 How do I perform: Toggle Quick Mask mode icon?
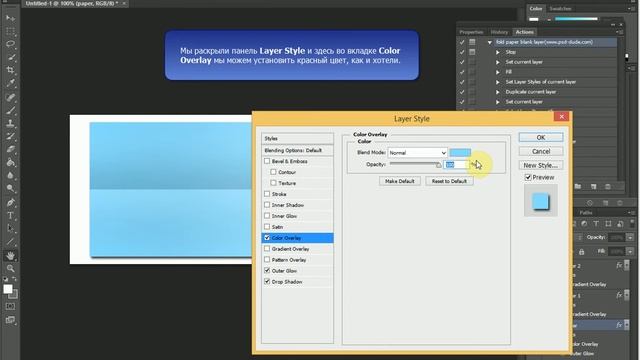coord(10,306)
